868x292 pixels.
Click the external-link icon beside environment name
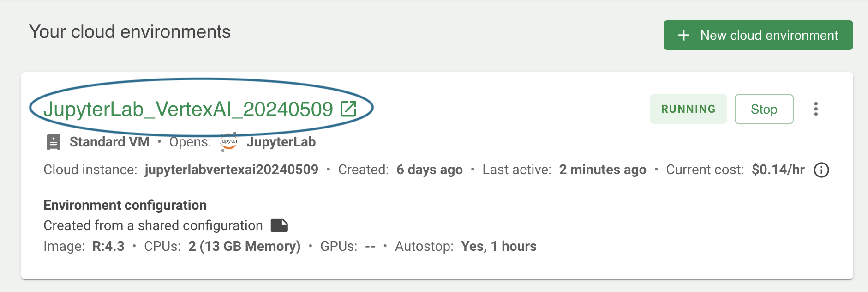click(x=348, y=109)
